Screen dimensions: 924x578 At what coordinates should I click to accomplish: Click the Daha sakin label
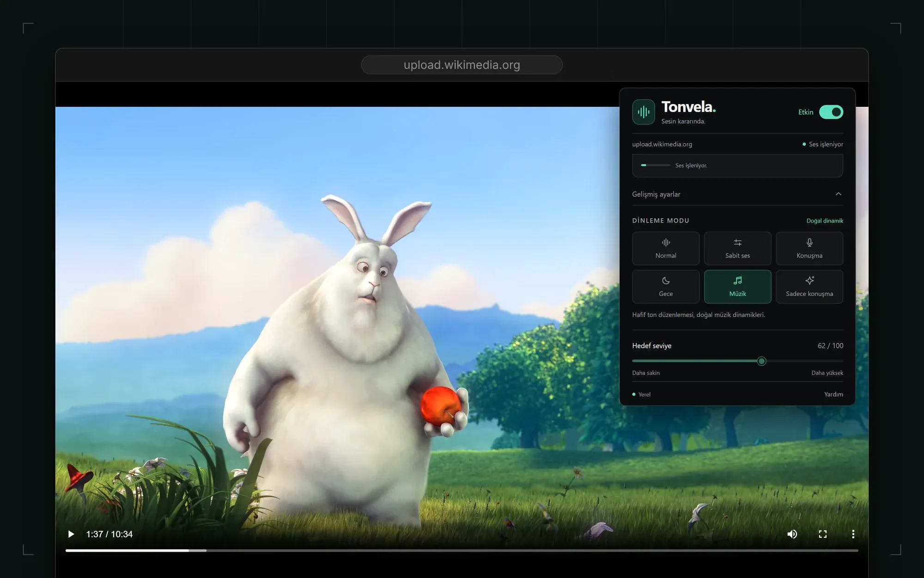[646, 373]
